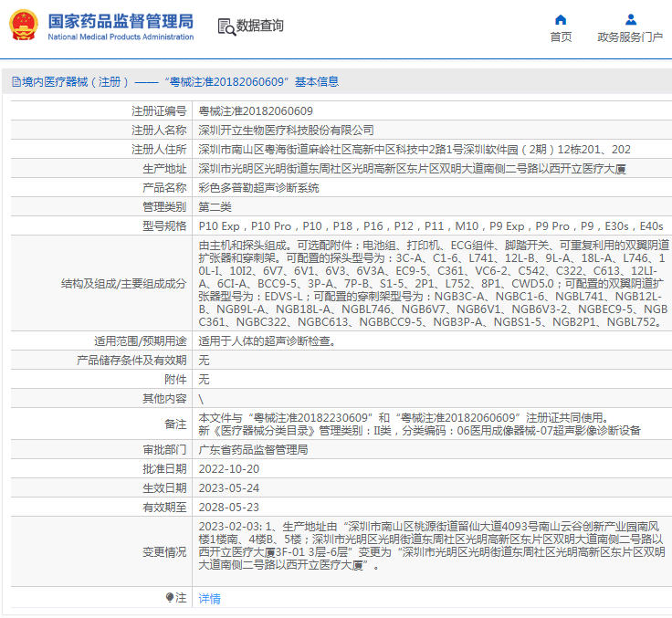672x618 pixels.
Task: Click the 生效日期 label
Action: point(164,488)
